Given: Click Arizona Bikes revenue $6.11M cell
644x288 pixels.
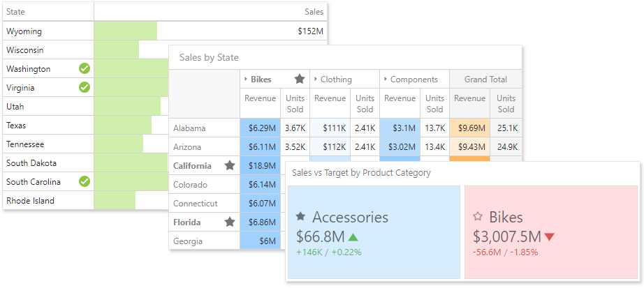Looking at the screenshot, I should 260,147.
